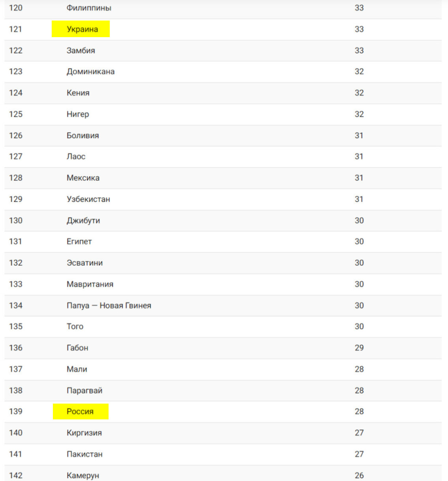The image size is (448, 481).
Task: Select the Узбекистан entry
Action: pos(88,199)
